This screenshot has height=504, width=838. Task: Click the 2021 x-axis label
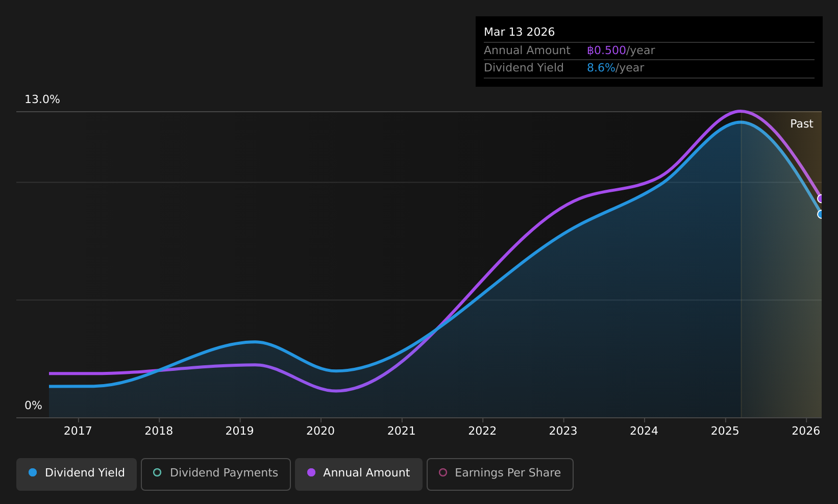(402, 431)
